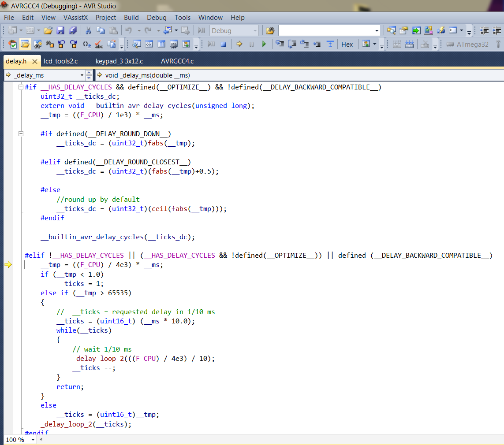Image resolution: width=504 pixels, height=445 pixels.
Task: Click the VAssistX spell check abc icon
Action: click(x=99, y=44)
